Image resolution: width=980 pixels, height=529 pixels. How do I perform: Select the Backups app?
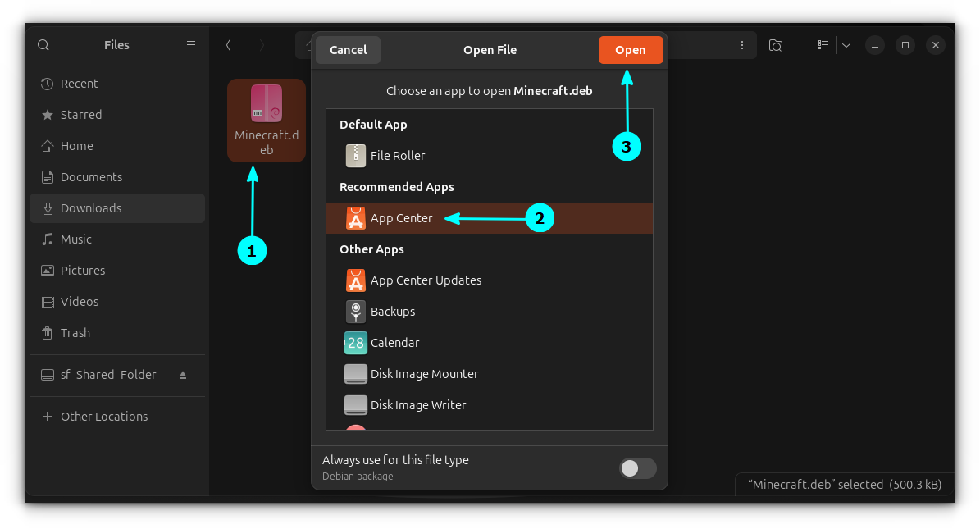(x=490, y=312)
